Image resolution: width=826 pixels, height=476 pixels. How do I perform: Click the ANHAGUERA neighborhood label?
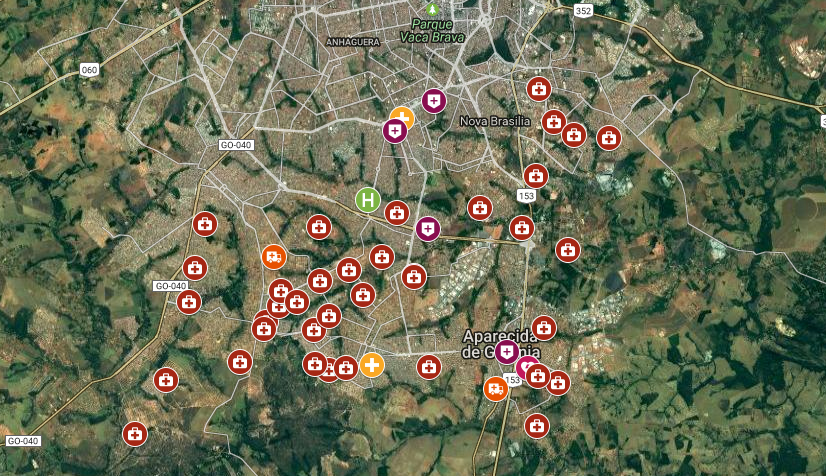[x=353, y=42]
